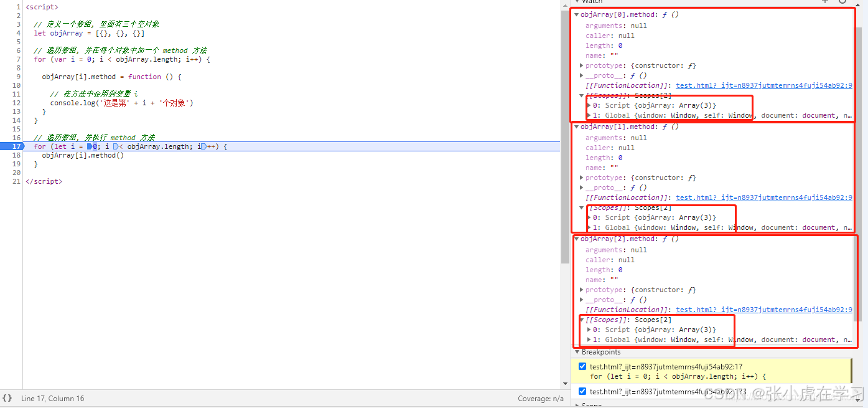Click the opening script tag on line 1
This screenshot has width=868, height=408.
click(x=42, y=7)
